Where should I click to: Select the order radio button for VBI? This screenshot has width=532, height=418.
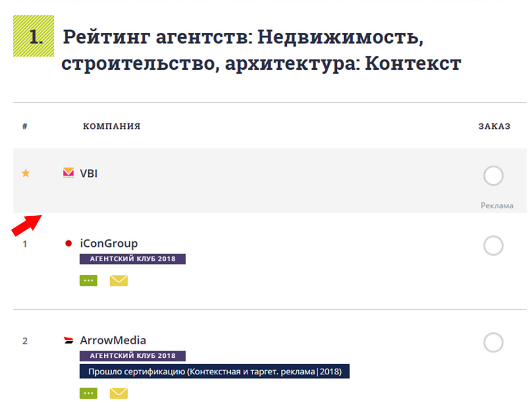(x=493, y=176)
